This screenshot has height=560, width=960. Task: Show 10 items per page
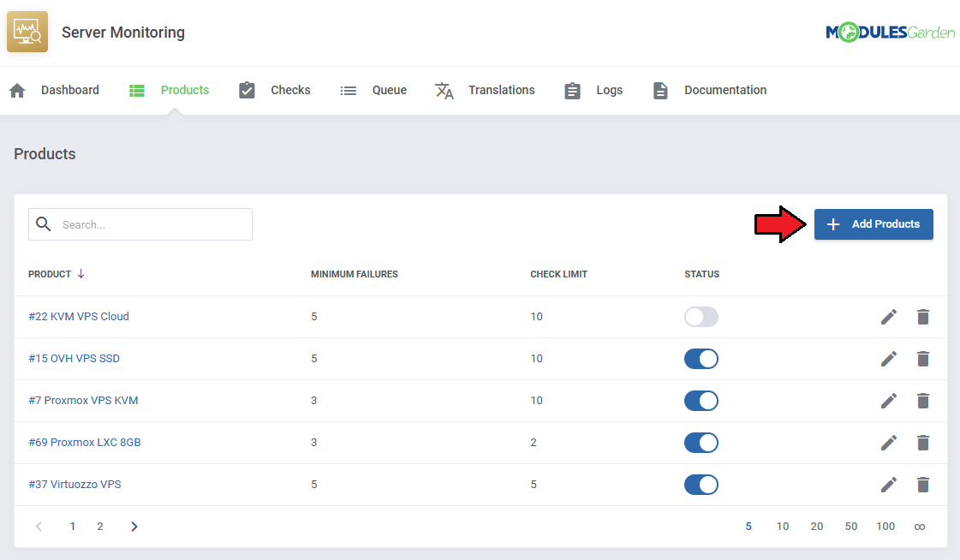pyautogui.click(x=783, y=527)
